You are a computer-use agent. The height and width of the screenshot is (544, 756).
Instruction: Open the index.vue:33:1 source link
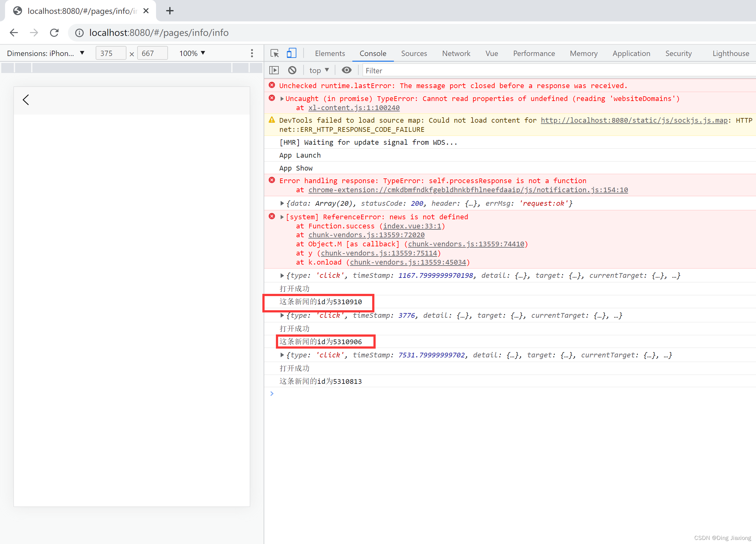coord(412,226)
